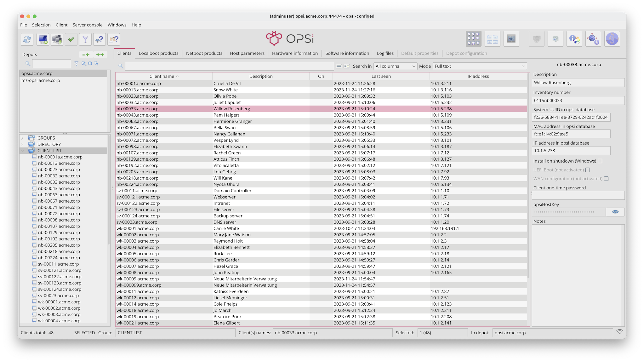Viewport: 644px width, 362px height.
Task: Select the nb-00205.acme.corp Lou Gehrig row
Action: (321, 172)
